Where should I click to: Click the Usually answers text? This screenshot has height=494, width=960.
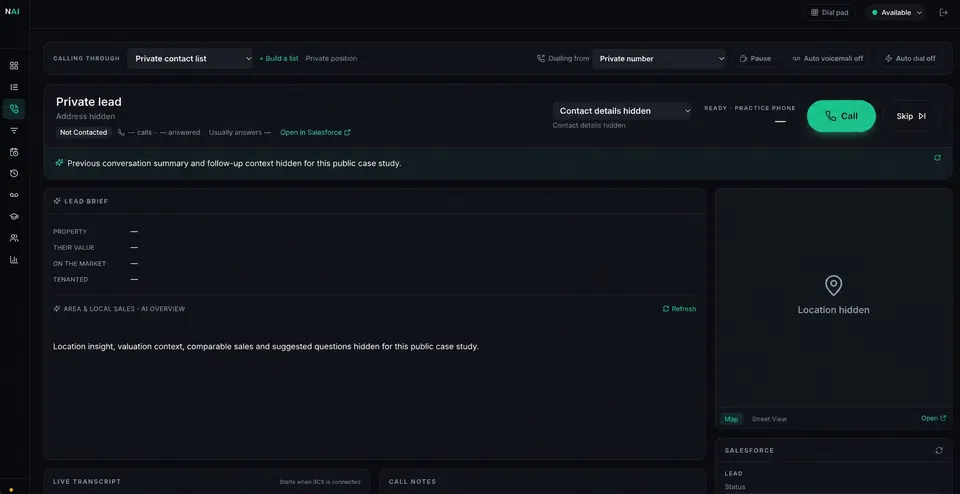[x=239, y=132]
